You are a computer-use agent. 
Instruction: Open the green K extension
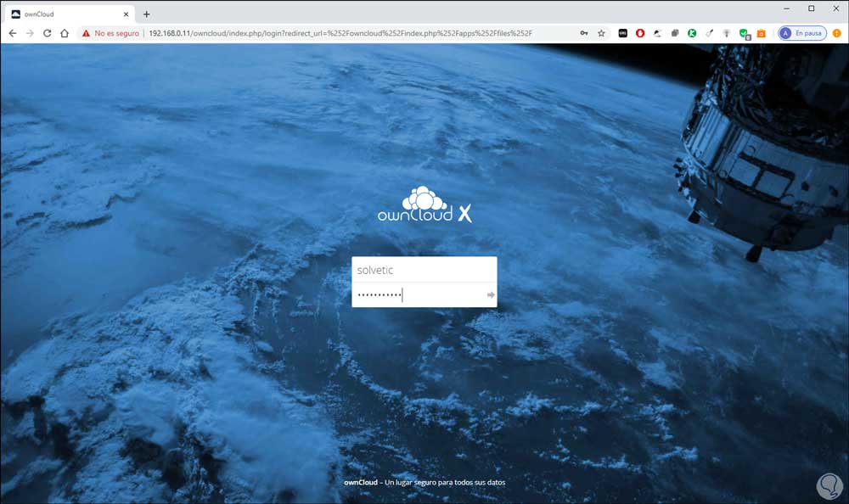click(692, 33)
